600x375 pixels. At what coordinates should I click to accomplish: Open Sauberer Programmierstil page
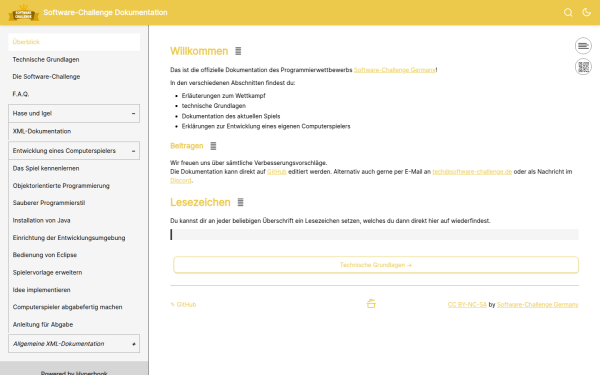coord(74,203)
